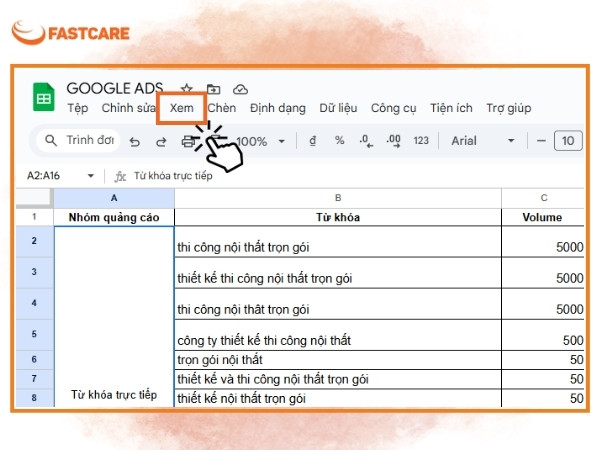Increase decimal places

tap(393, 141)
